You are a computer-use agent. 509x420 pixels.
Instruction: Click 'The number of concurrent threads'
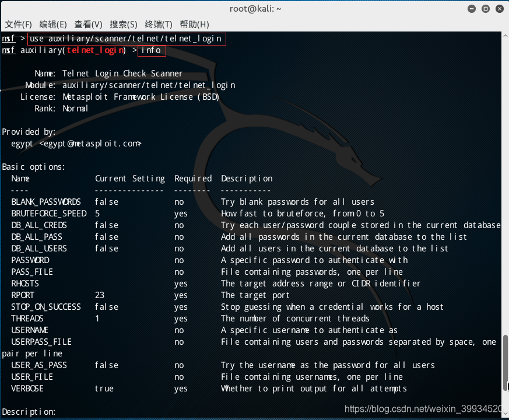pyautogui.click(x=295, y=318)
